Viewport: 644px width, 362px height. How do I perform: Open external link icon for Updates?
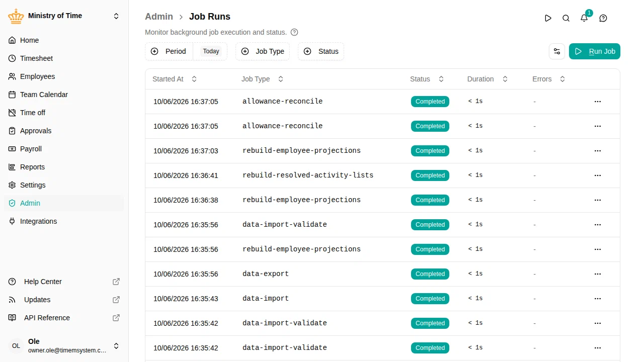116,300
